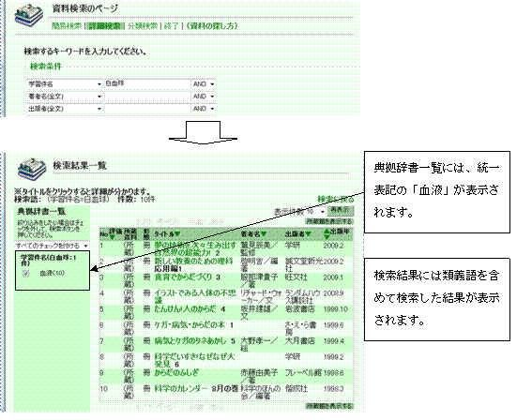This screenshot has height=420, width=532.
Task: Sort by publication year arrow icon
Action: coord(327,233)
